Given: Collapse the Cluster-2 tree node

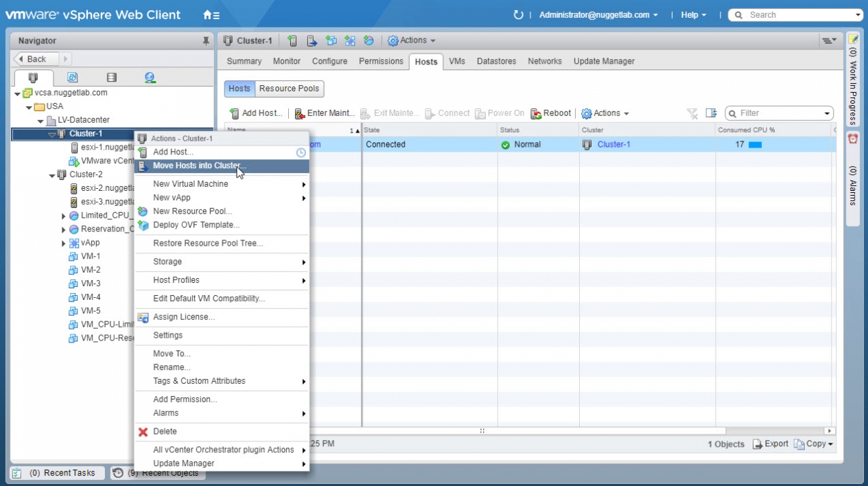Looking at the screenshot, I should pos(52,175).
